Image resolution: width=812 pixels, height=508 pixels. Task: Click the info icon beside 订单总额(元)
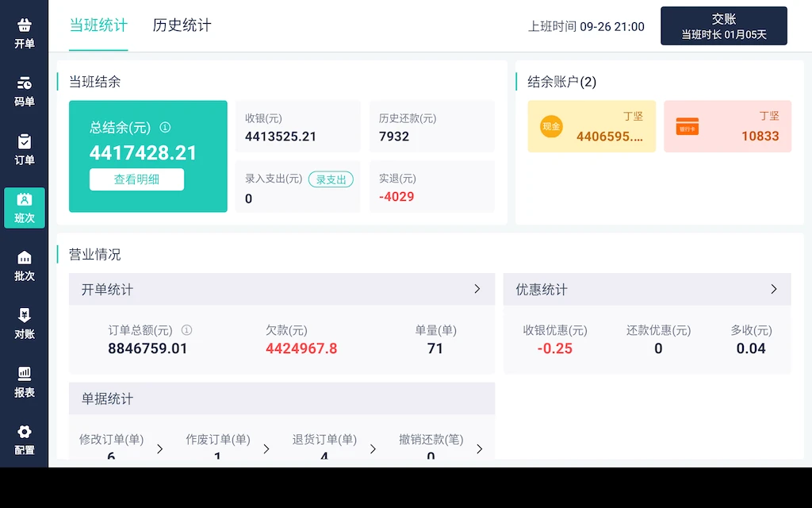186,330
